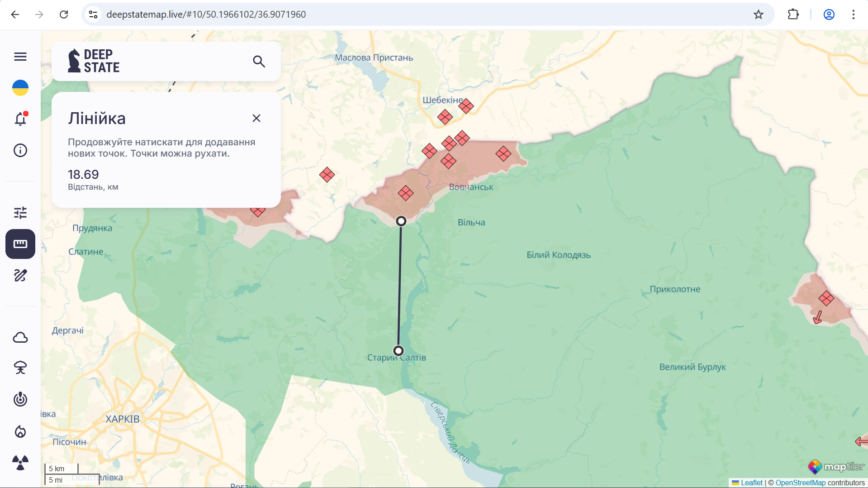Viewport: 868px width, 488px height.
Task: Open the Leaflet attribution link
Action: coord(751,483)
